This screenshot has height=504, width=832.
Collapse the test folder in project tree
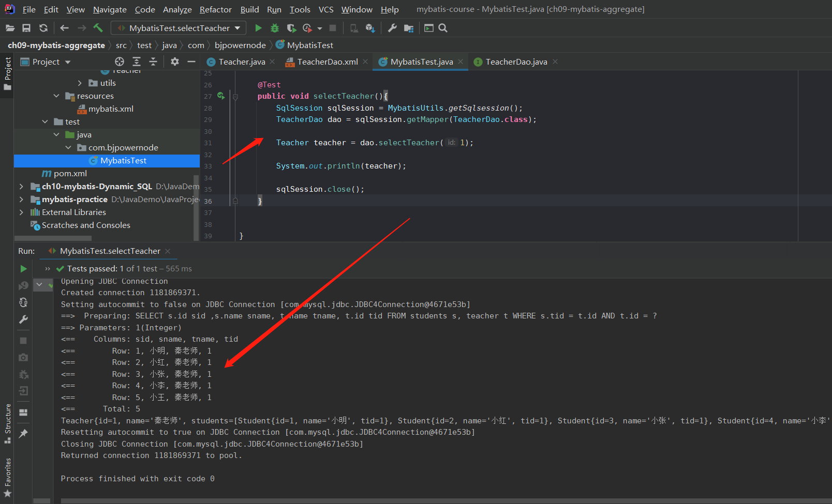(45, 121)
